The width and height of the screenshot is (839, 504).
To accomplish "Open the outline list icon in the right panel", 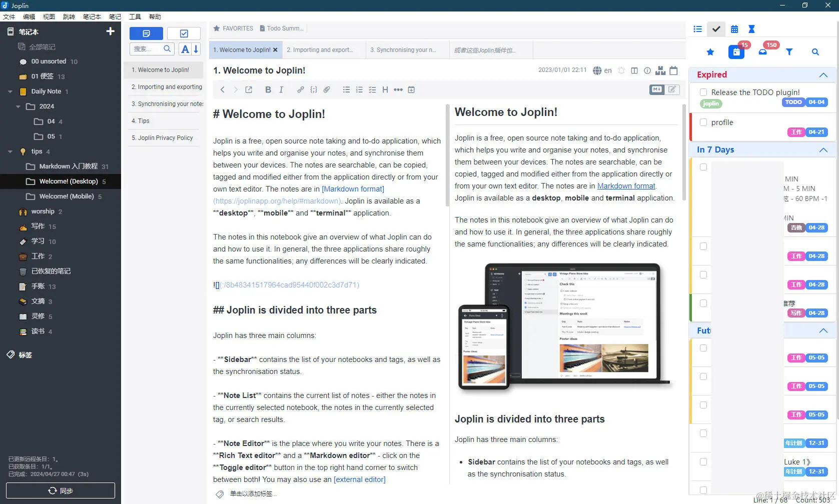I will click(698, 29).
